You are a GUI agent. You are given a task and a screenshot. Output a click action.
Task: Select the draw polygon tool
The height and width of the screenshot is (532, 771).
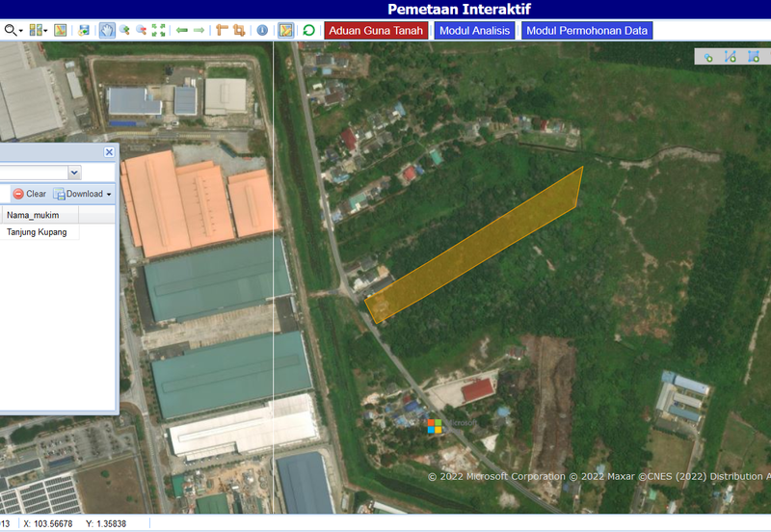754,57
